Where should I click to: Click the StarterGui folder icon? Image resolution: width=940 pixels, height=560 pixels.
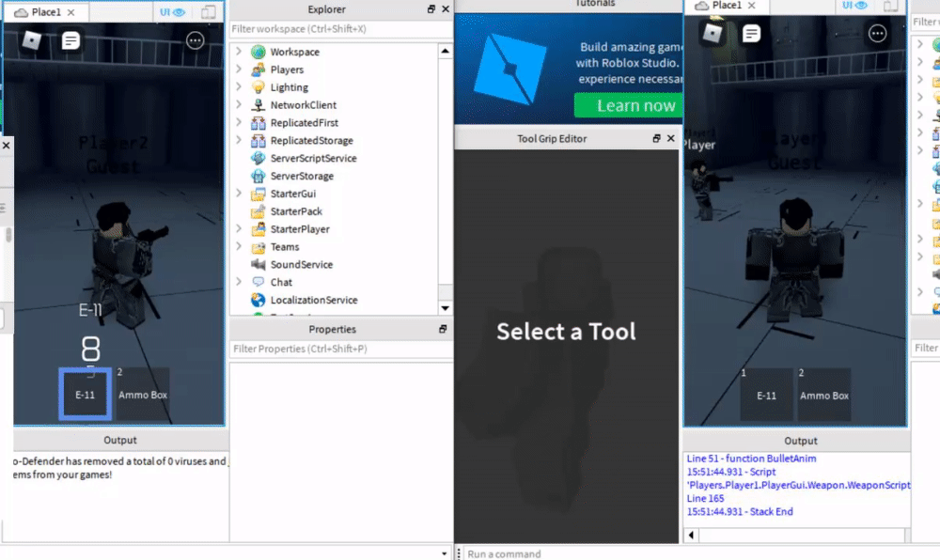click(258, 194)
